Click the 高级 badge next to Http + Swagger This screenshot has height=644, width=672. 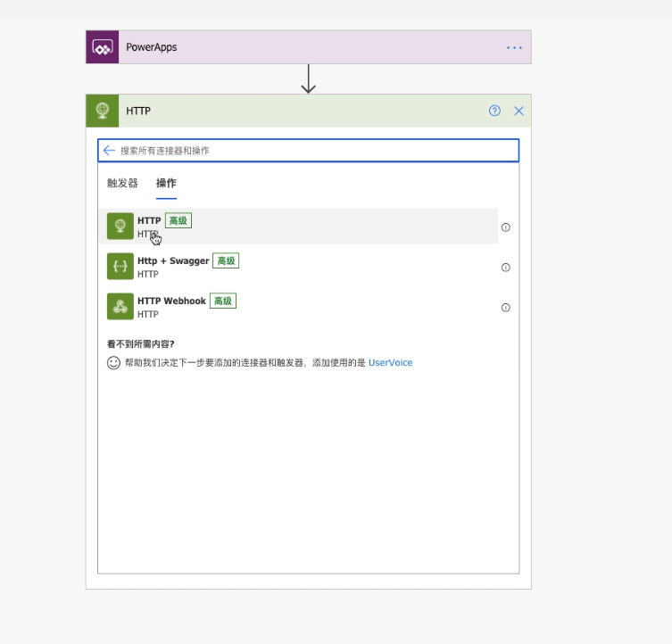[226, 261]
